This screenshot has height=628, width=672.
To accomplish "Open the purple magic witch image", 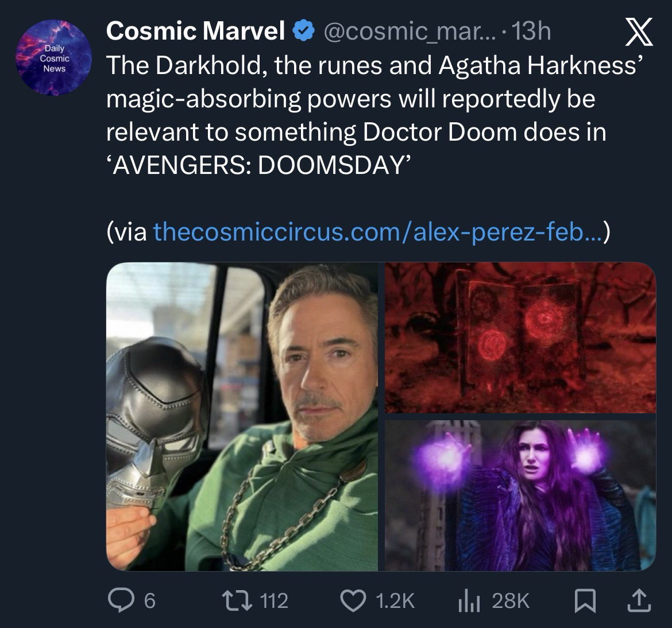I will point(520,495).
